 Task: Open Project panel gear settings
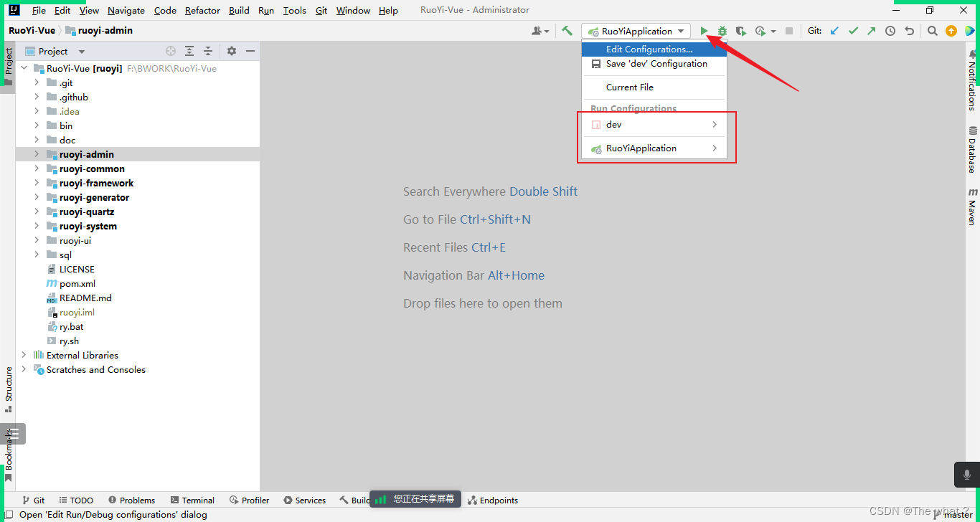pyautogui.click(x=231, y=51)
